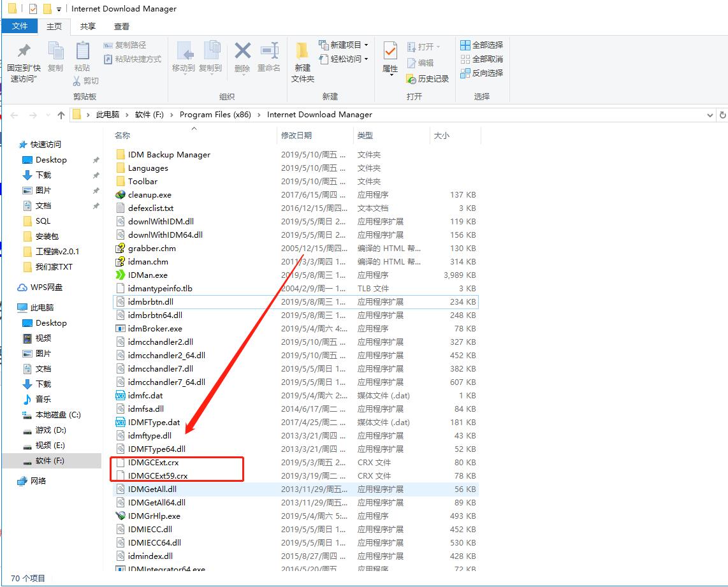Open the recent locations dropdown arrow
728x587 pixels.
pyautogui.click(x=48, y=115)
